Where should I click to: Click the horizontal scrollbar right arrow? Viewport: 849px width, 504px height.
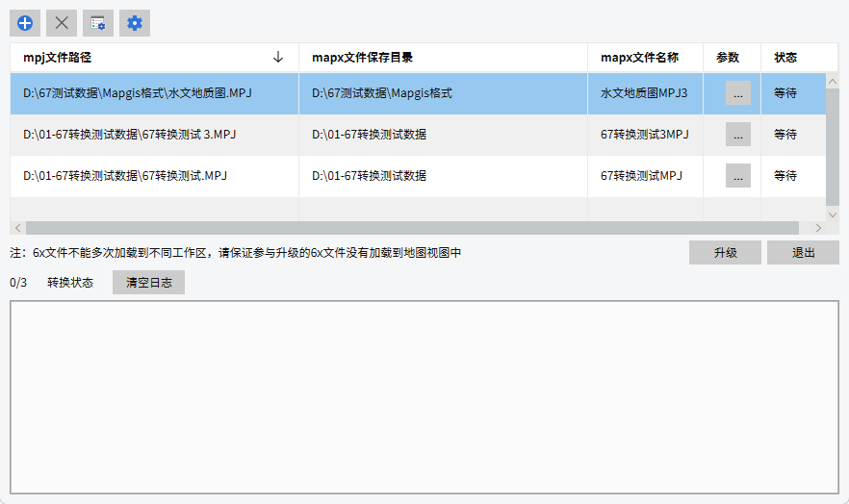click(x=818, y=228)
